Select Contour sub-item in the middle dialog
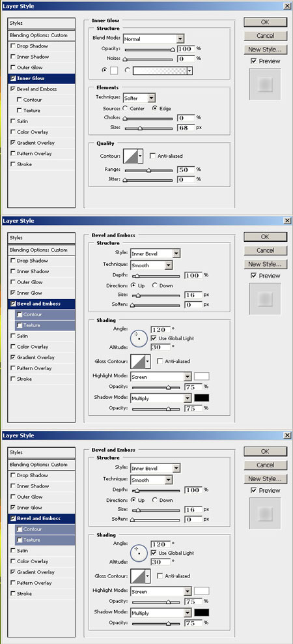 pyautogui.click(x=45, y=315)
